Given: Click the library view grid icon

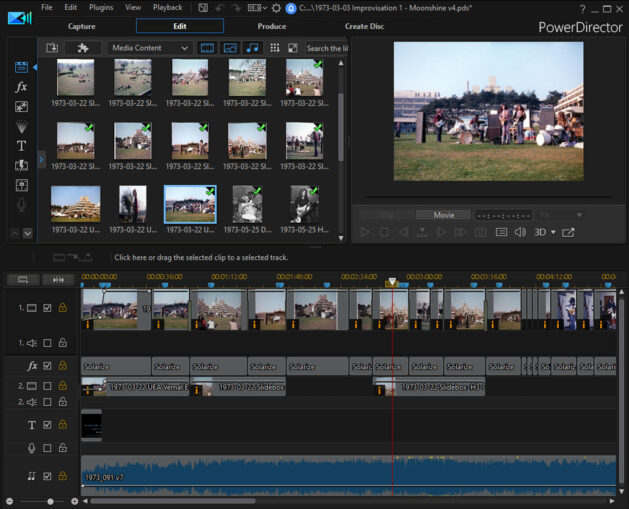Looking at the screenshot, I should coord(275,48).
